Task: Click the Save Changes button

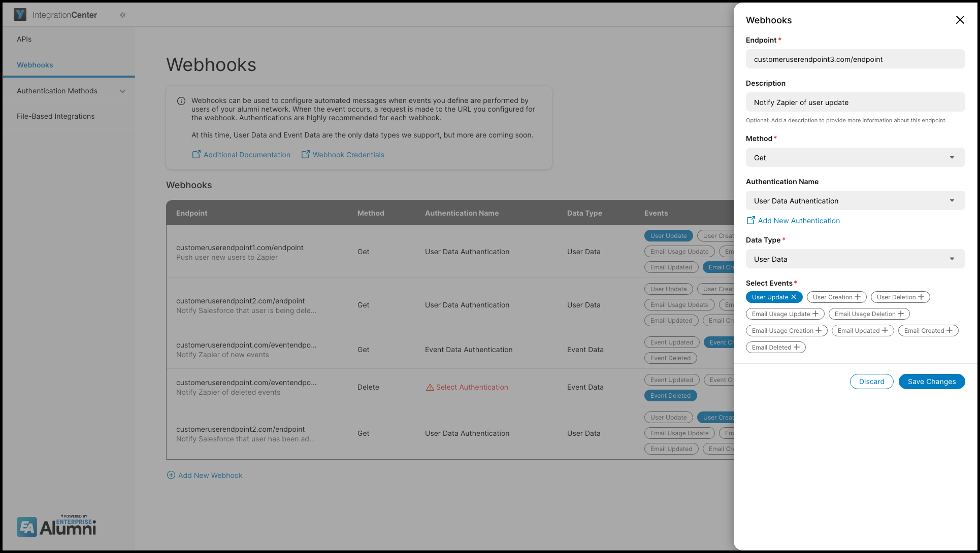Action: 931,382
